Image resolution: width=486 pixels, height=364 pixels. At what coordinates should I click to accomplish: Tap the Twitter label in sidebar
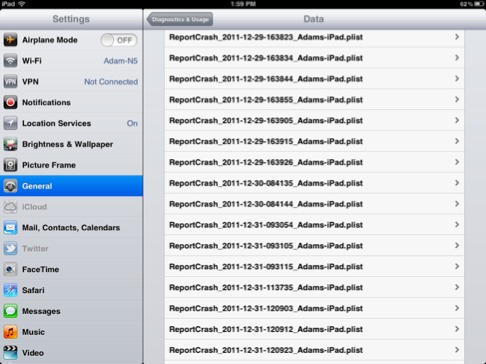(x=35, y=248)
